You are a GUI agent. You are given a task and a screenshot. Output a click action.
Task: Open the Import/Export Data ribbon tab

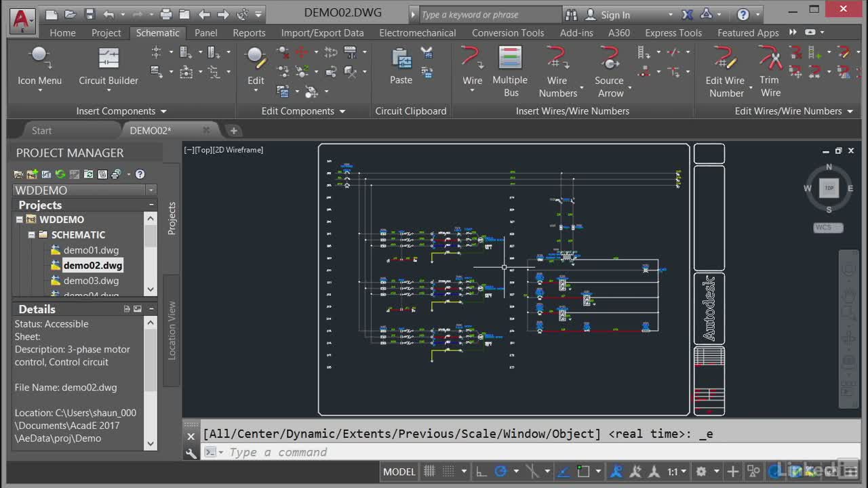pos(323,33)
